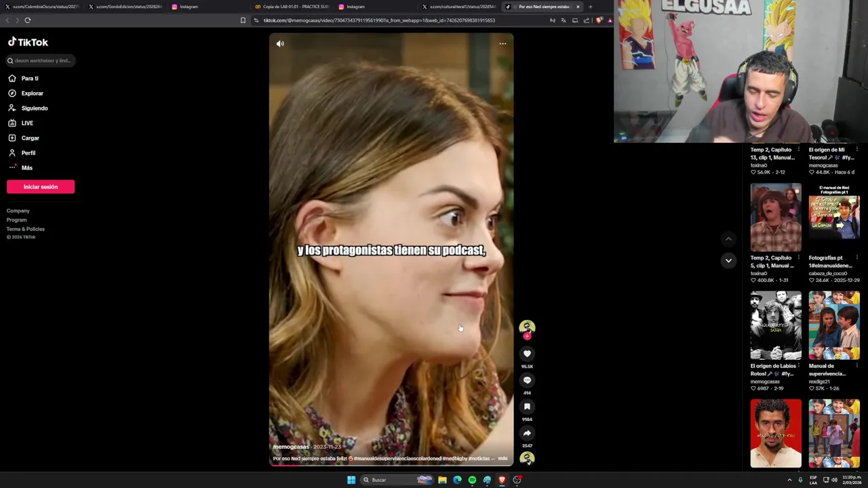Image resolution: width=868 pixels, height=488 pixels.
Task: Open 'Manual de supervivencia' video thumbnail
Action: click(x=834, y=325)
